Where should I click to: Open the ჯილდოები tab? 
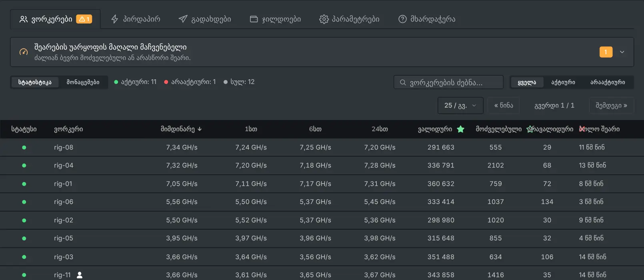coord(275,19)
